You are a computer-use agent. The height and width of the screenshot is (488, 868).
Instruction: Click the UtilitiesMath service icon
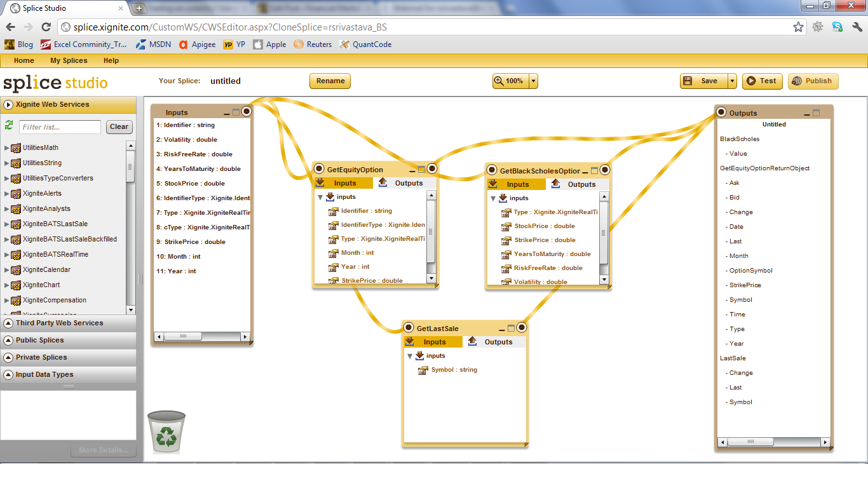pos(16,147)
